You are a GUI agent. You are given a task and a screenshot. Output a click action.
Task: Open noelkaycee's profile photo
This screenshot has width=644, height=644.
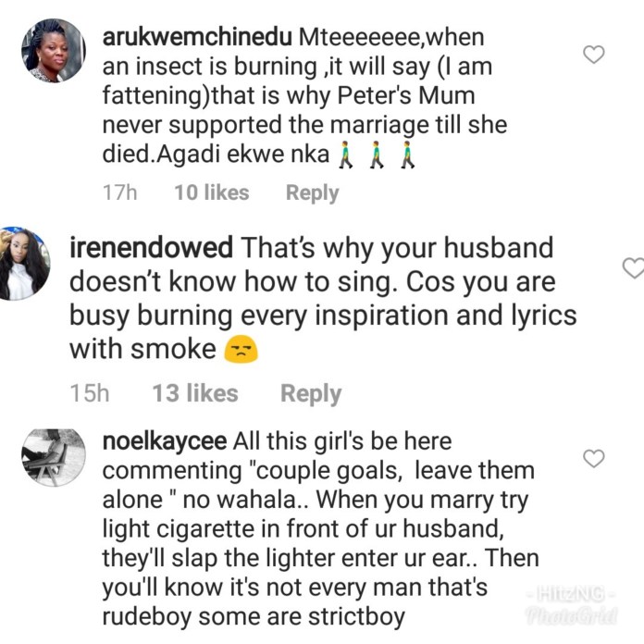(53, 458)
